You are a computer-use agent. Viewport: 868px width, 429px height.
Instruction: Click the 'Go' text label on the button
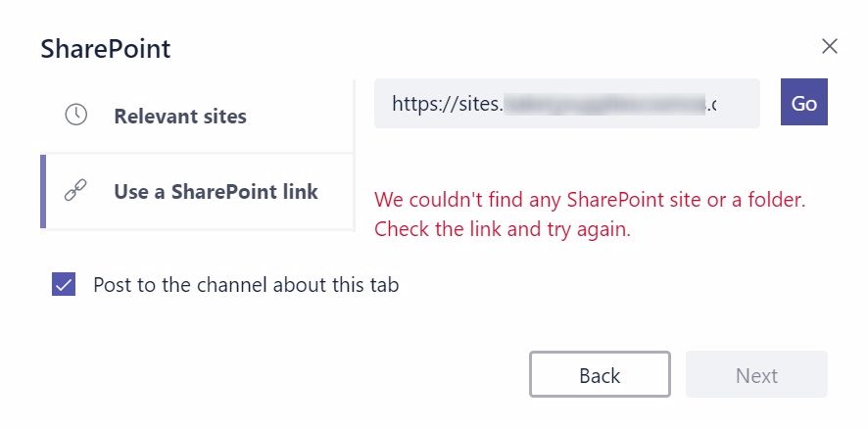point(803,103)
